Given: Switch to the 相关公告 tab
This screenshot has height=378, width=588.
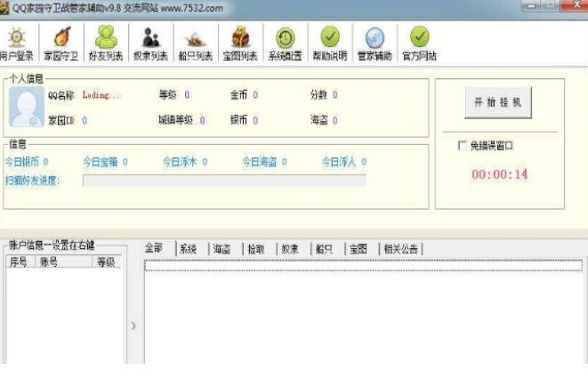Looking at the screenshot, I should (x=401, y=249).
